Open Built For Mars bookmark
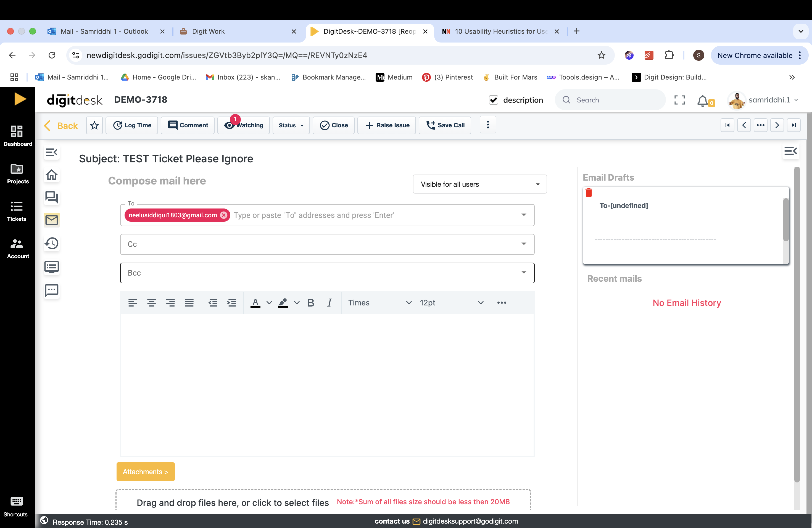 (510, 77)
